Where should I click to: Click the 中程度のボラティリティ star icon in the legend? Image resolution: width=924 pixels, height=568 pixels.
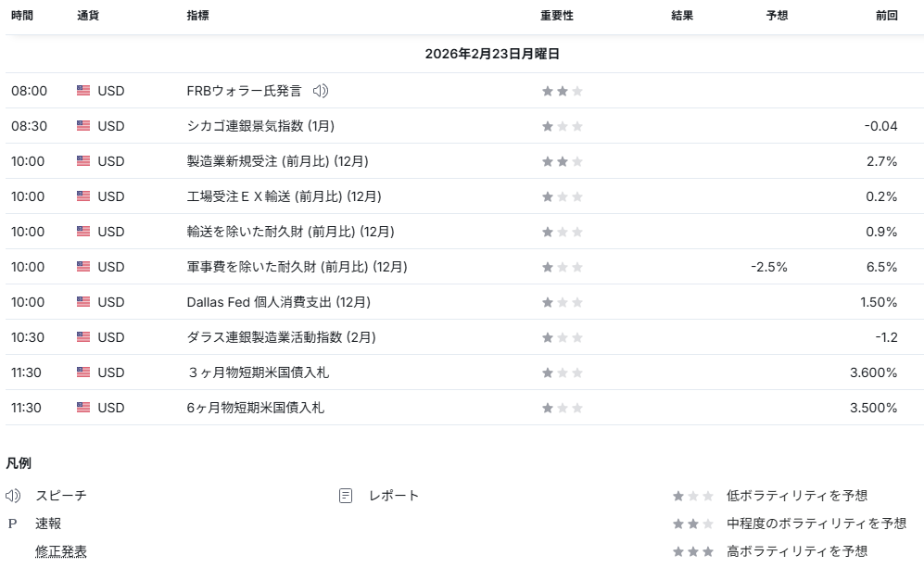pyautogui.click(x=692, y=524)
